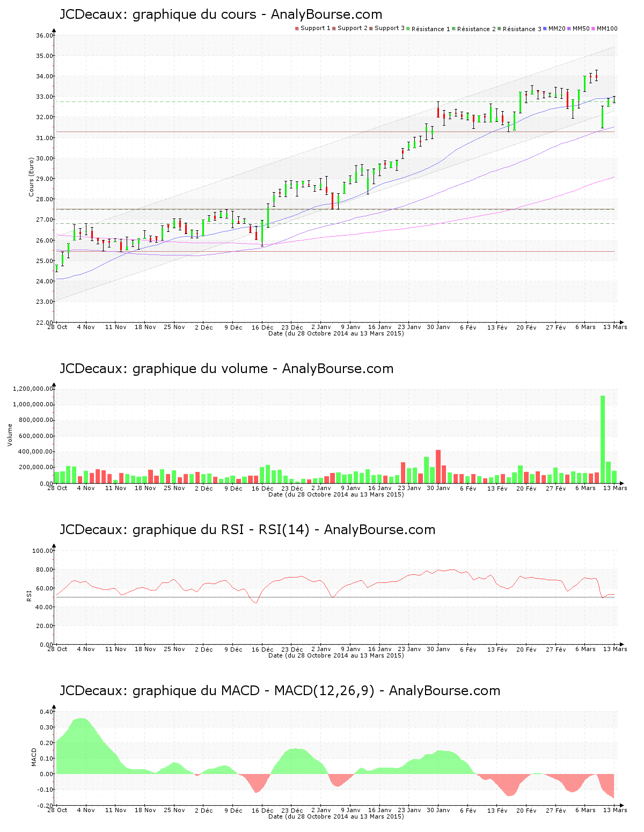Click the tall red volume bar at 30 Janv

tap(438, 466)
